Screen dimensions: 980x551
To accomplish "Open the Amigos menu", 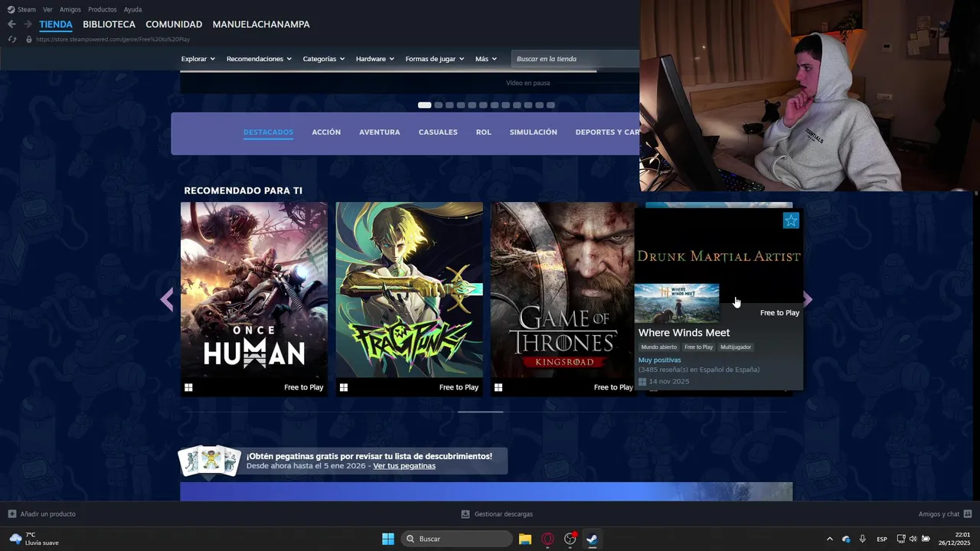I will [x=70, y=9].
